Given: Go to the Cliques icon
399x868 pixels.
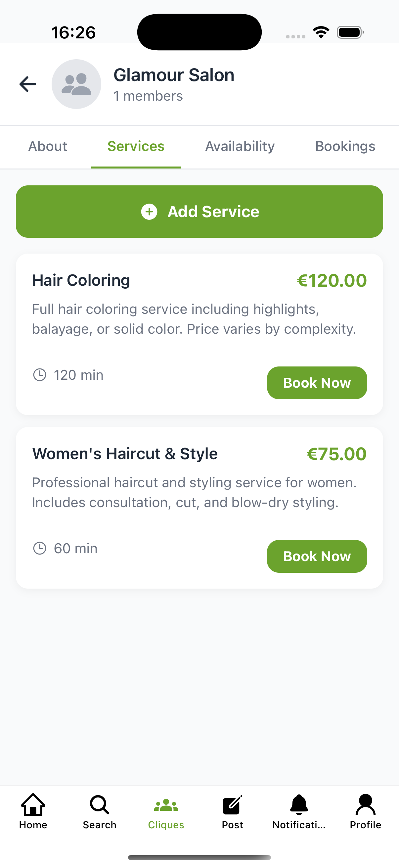Looking at the screenshot, I should pyautogui.click(x=166, y=805).
